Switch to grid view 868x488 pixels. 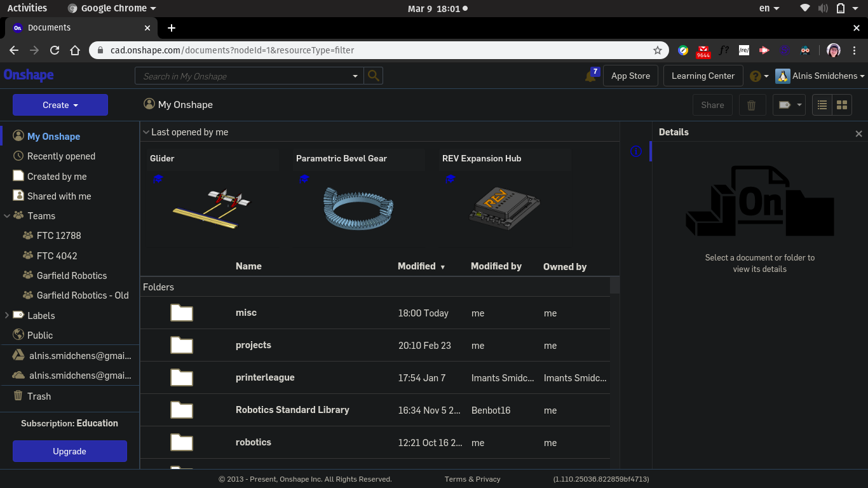pos(842,105)
